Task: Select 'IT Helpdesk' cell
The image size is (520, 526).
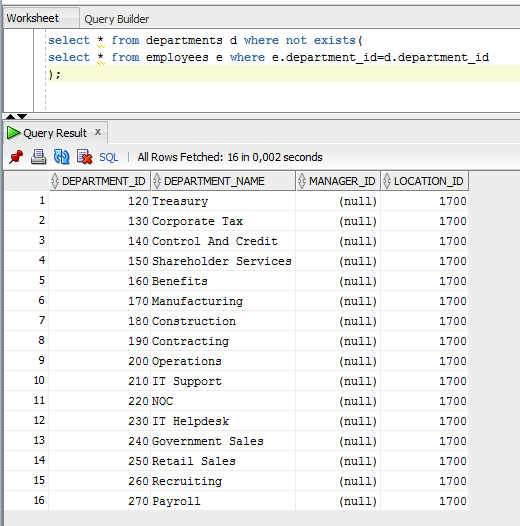Action: tap(223, 421)
